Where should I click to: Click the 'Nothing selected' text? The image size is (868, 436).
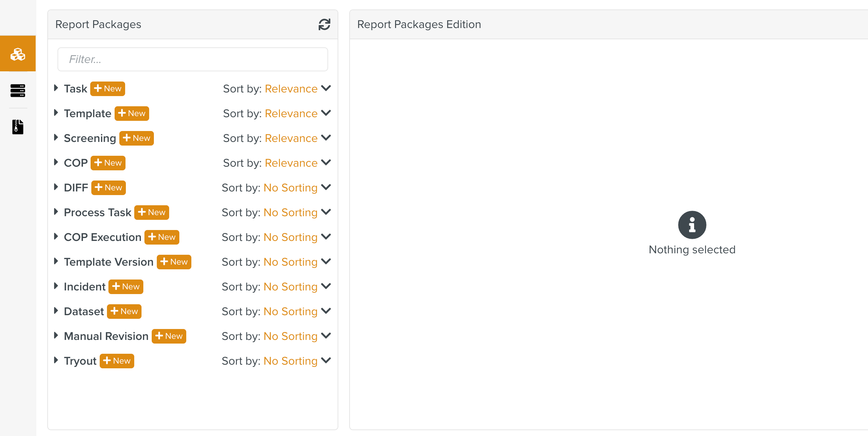[x=692, y=250]
